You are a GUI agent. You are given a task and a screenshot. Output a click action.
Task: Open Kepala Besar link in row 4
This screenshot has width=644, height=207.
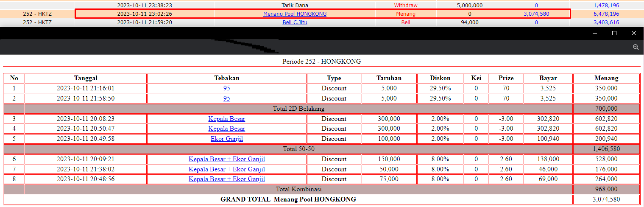227,129
